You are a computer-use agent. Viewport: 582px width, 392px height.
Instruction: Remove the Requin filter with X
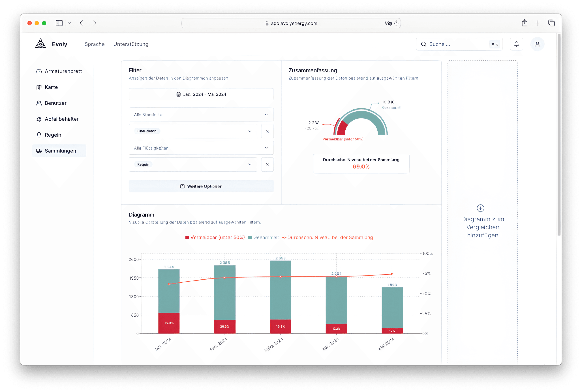click(267, 164)
